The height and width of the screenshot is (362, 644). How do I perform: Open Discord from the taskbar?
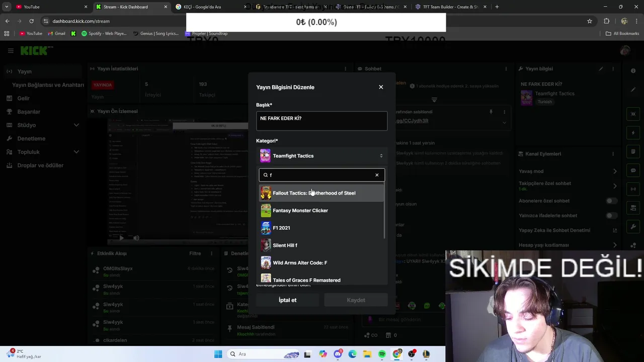[338, 354]
